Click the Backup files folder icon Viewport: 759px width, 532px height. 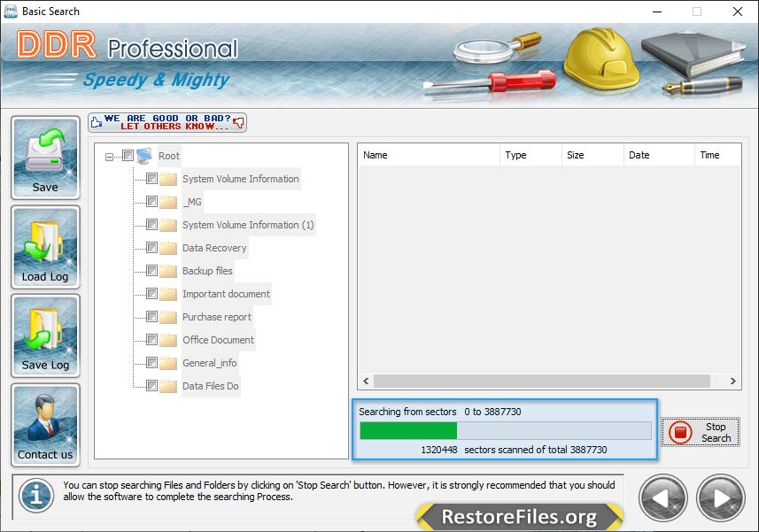[168, 271]
